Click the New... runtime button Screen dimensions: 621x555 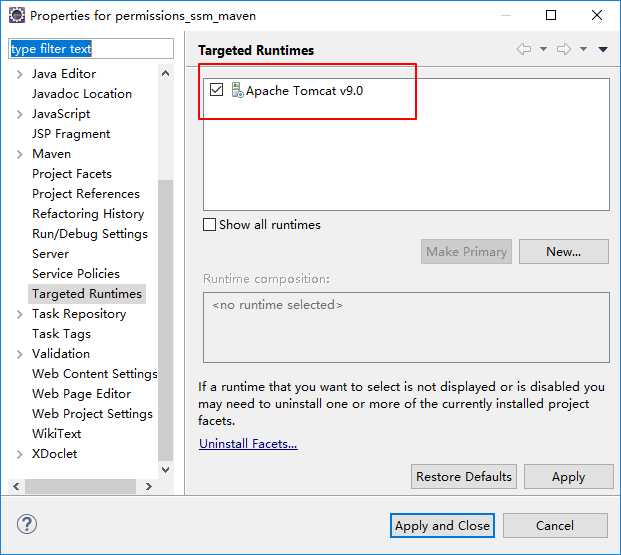pyautogui.click(x=564, y=252)
